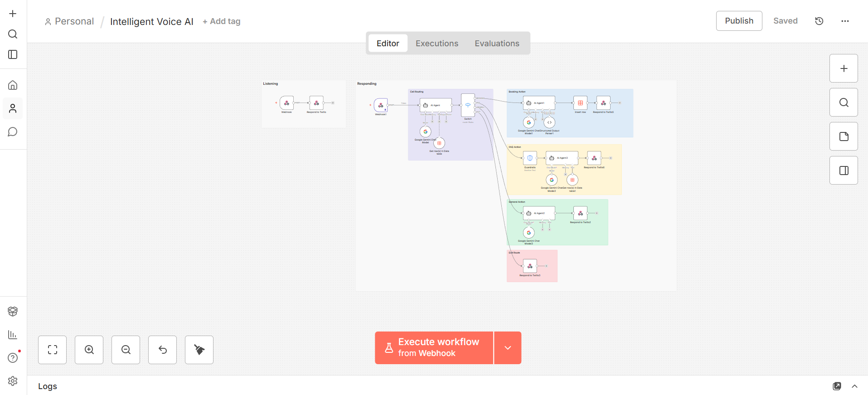Expand the Logs panel chevron

(x=854, y=386)
